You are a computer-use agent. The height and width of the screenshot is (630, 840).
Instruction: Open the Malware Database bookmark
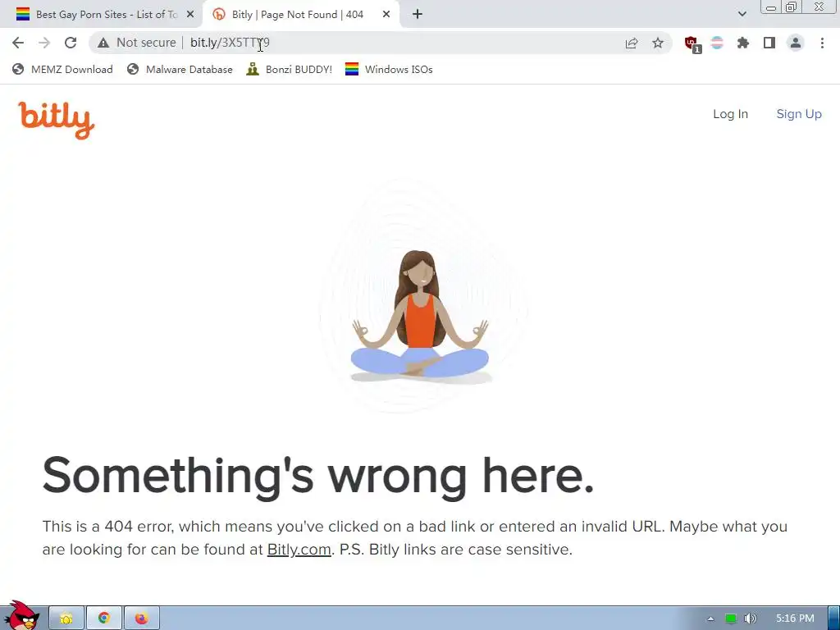(180, 70)
